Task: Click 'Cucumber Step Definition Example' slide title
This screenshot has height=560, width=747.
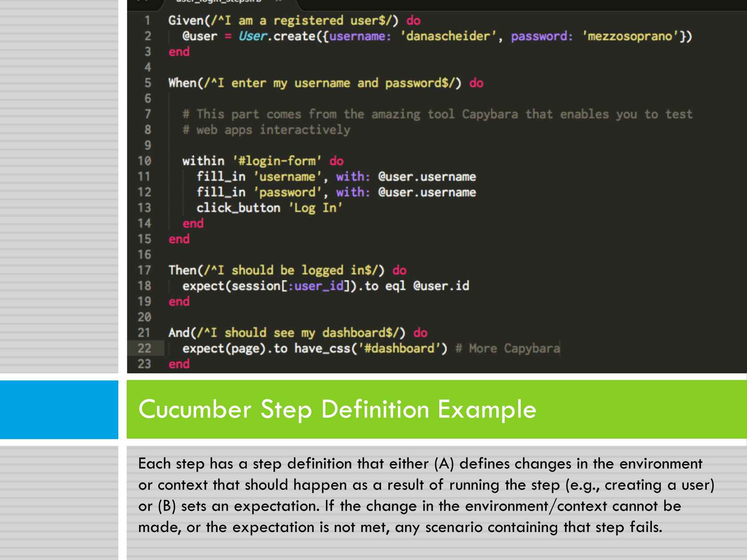Action: click(x=337, y=409)
